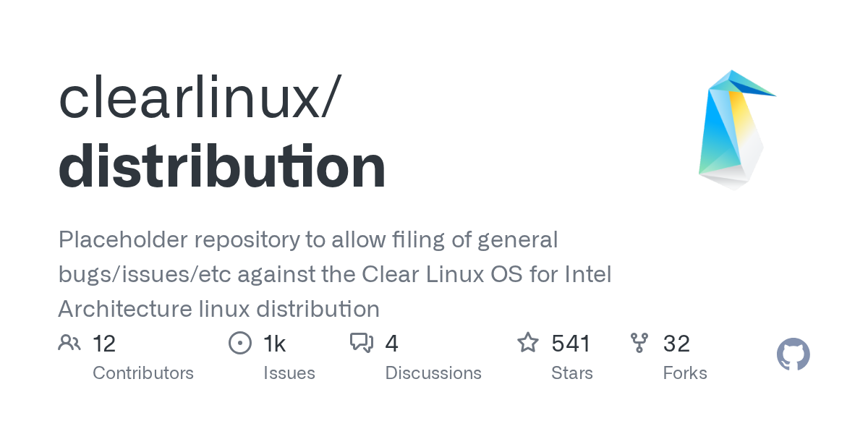Click the discussions count 4
Screen dimensions: 868x434
(x=391, y=344)
